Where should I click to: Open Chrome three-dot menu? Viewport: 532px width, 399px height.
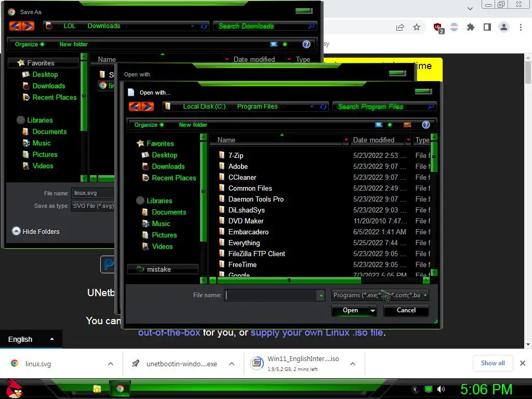tap(521, 27)
